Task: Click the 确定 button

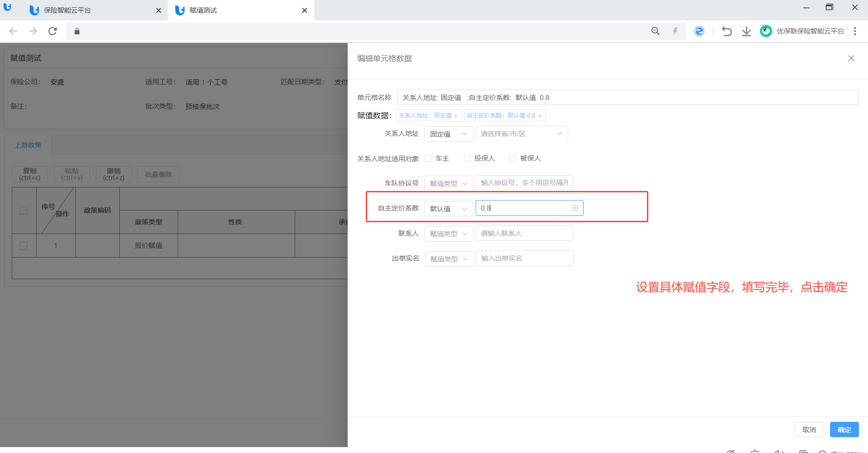Action: (x=844, y=429)
